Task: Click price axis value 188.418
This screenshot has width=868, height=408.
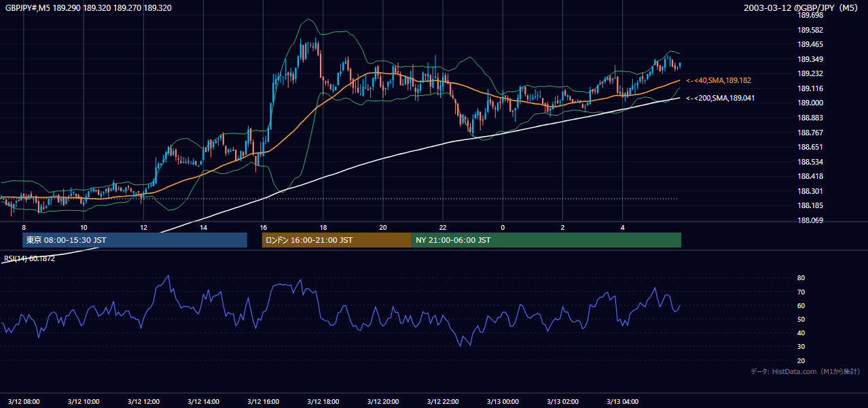Action: click(x=810, y=177)
